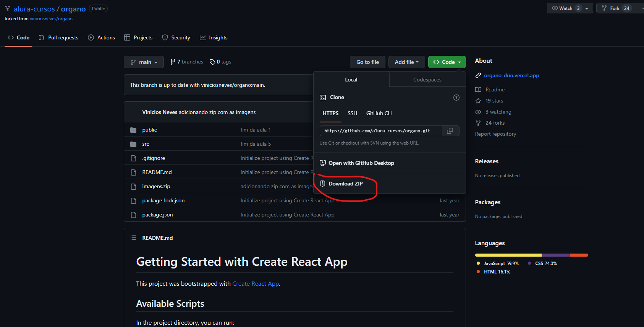Open the 'fim da aula 5' commit message
The width and height of the screenshot is (644, 327).
(x=256, y=144)
